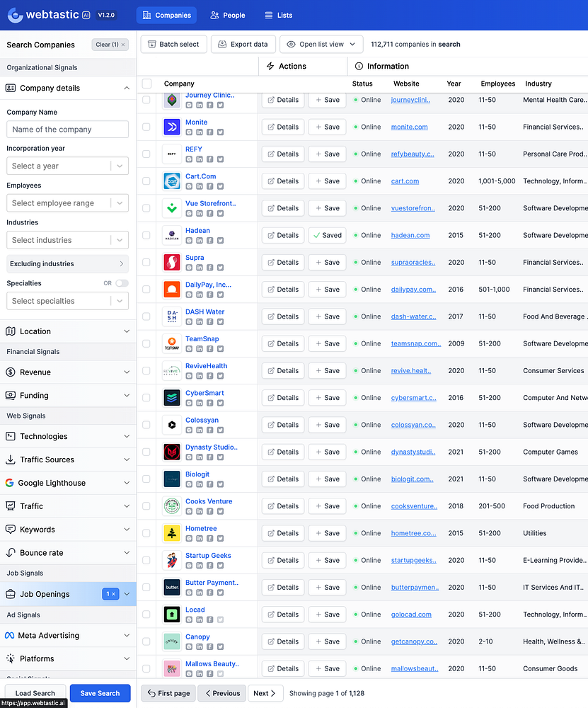
Task: Open Hadean's LinkedIn icon
Action: point(200,241)
